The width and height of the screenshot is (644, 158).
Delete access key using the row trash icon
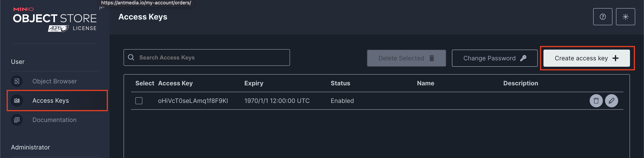(x=596, y=101)
